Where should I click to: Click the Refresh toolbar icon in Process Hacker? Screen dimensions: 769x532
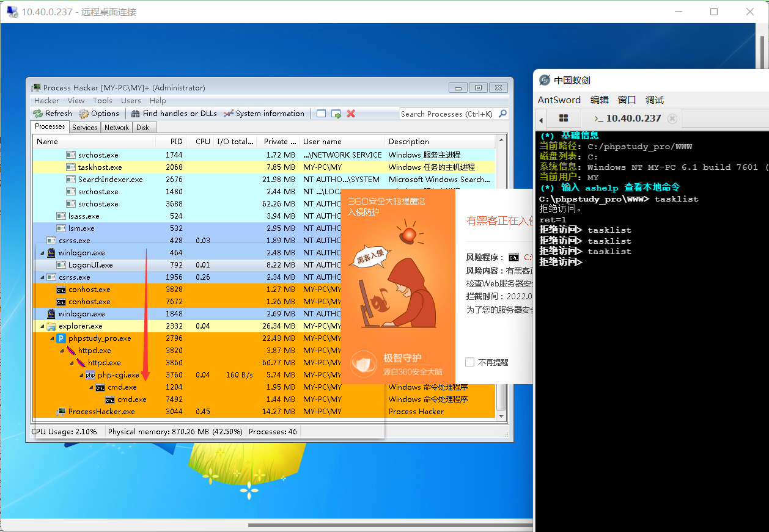tap(38, 114)
